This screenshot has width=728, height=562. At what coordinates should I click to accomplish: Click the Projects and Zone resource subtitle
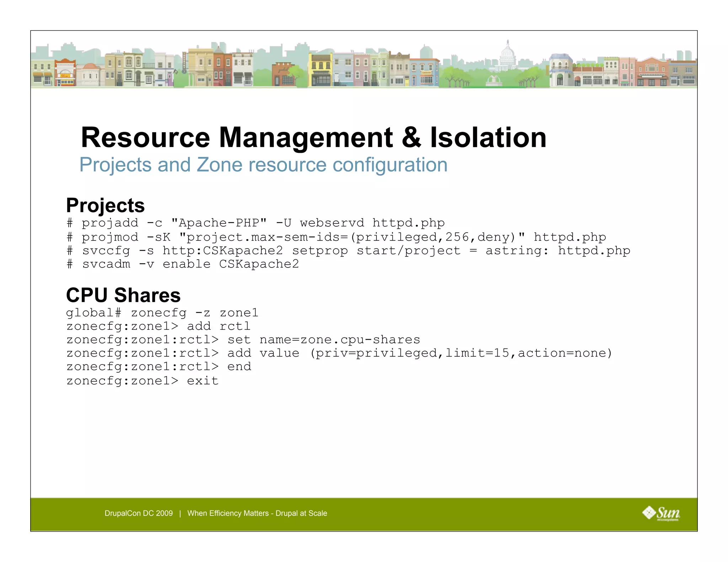(x=263, y=165)
